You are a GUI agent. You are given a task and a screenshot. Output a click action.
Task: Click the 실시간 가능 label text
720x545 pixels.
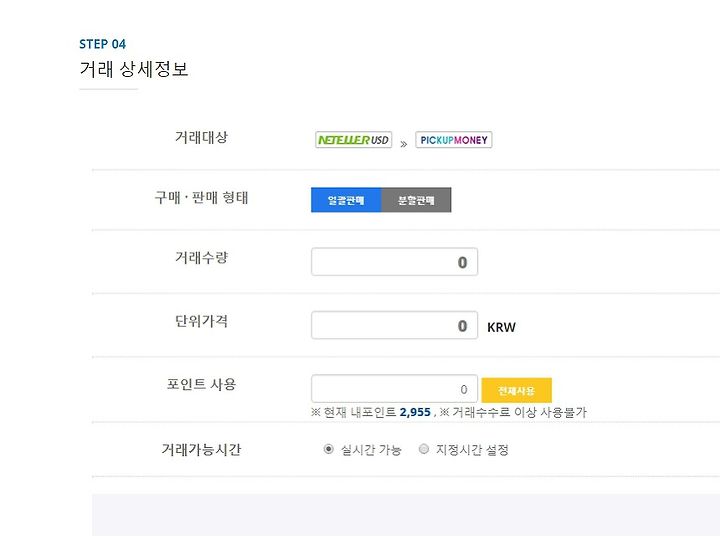371,449
